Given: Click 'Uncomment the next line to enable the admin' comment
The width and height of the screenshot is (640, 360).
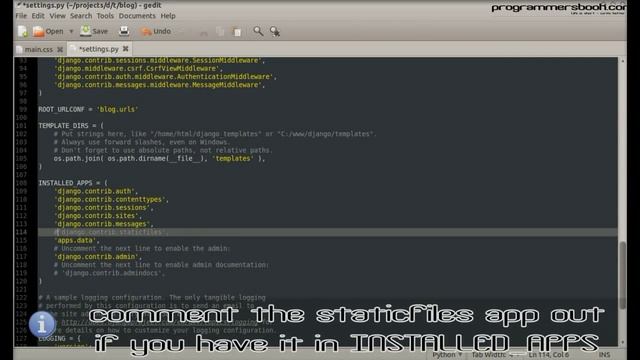Looking at the screenshot, I should tap(142, 248).
